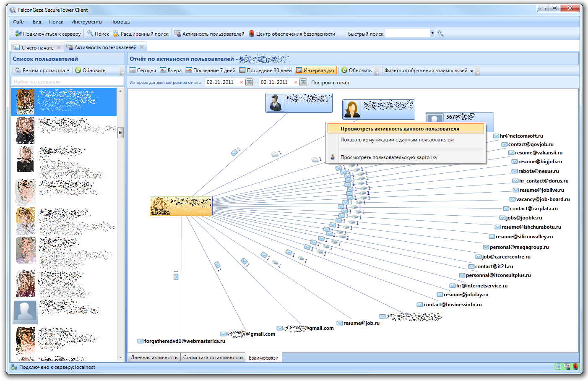Choose 'Просмотреть активность данного пользователя'
Image resolution: width=588 pixels, height=381 pixels.
coord(406,129)
